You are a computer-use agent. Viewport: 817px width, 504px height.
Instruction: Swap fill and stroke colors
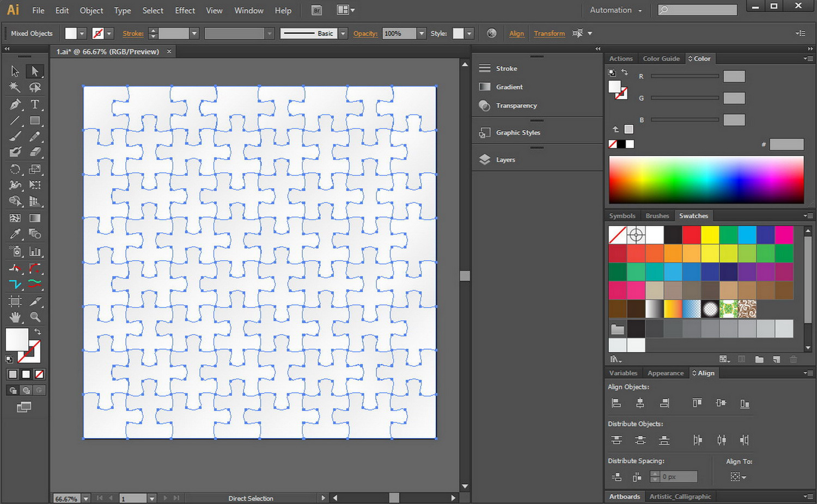tap(38, 331)
